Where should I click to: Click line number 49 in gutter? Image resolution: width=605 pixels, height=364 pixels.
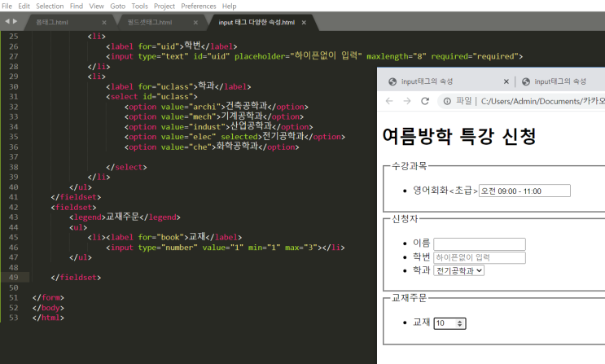[14, 277]
